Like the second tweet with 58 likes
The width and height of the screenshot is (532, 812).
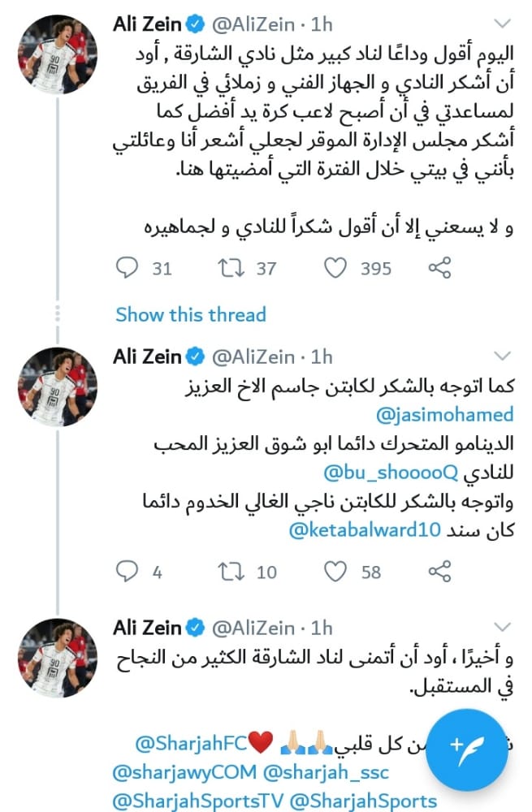(335, 572)
